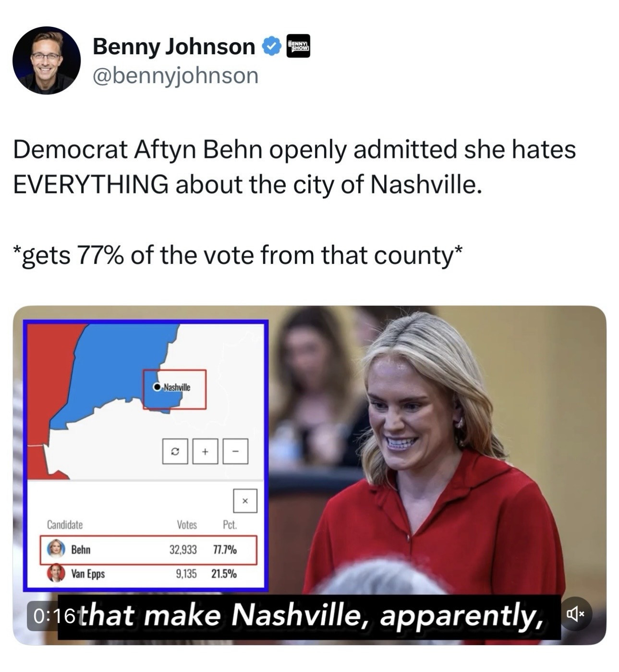
Task: Click Van Epps's candidate avatar icon
Action: [x=56, y=573]
